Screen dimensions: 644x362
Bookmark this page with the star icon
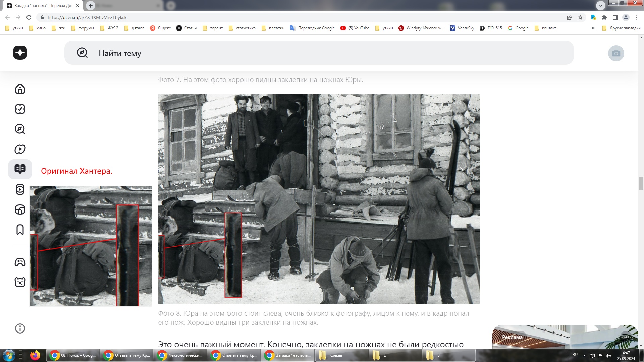tap(580, 17)
